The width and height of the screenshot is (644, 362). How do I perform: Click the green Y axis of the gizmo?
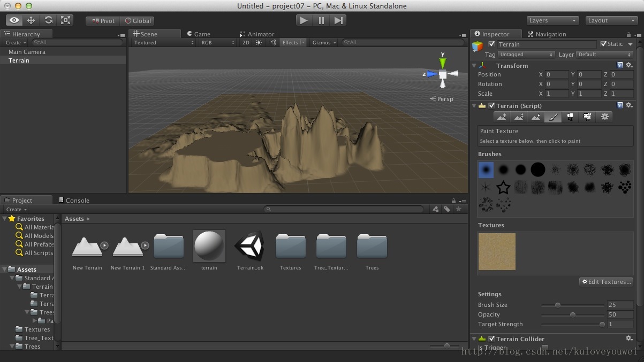[x=443, y=63]
